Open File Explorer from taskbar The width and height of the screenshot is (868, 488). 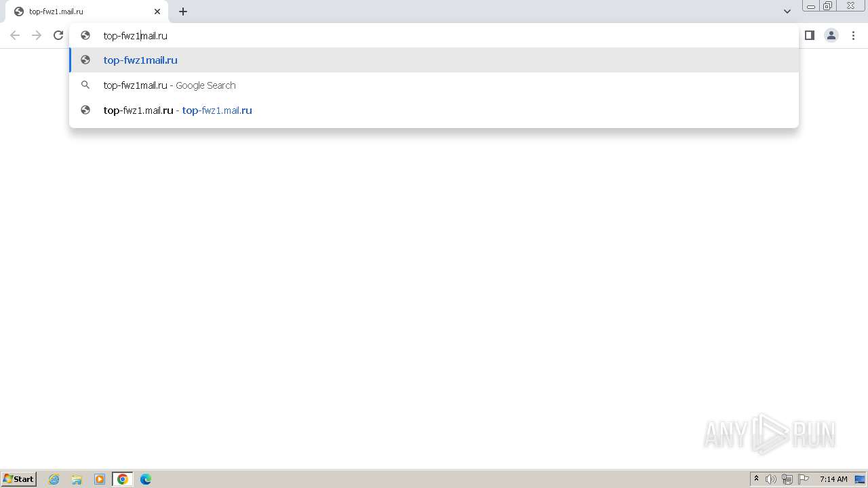[77, 479]
